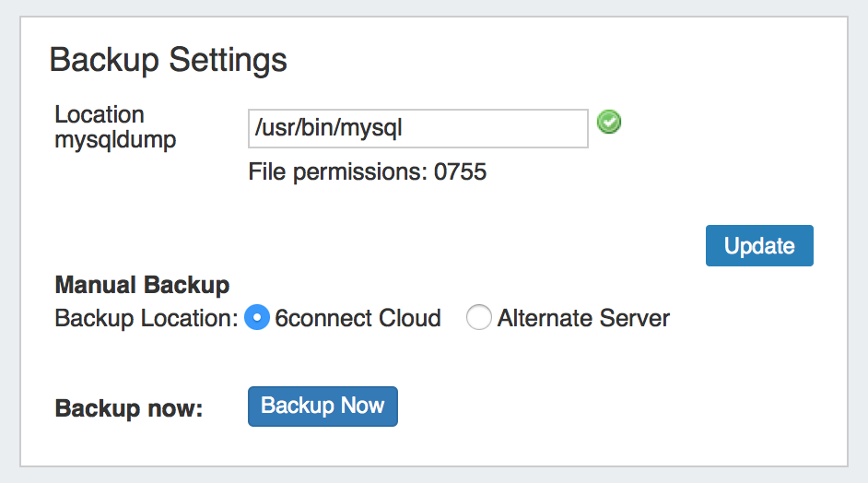Click the Manual Backup section heading

[142, 285]
